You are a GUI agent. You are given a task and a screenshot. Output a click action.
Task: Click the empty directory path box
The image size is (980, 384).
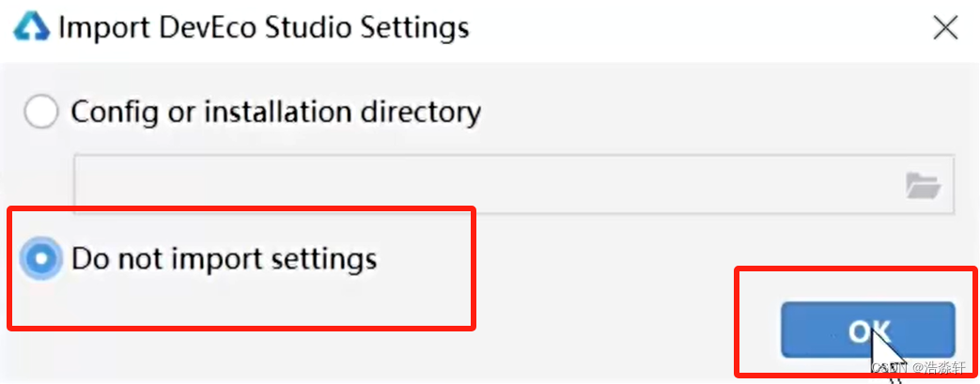514,185
